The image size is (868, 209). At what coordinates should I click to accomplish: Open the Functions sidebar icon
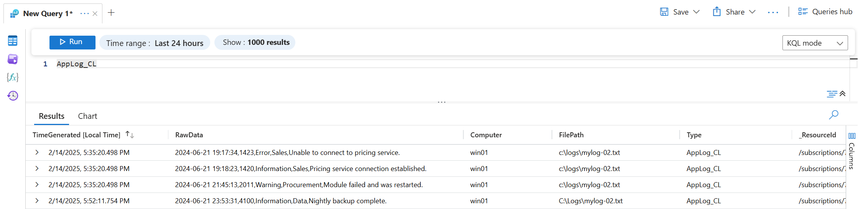pos(13,77)
